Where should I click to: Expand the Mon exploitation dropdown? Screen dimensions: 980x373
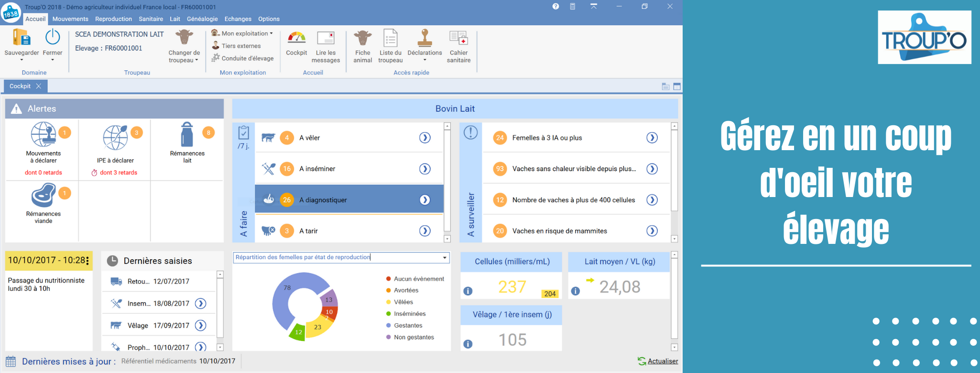pyautogui.click(x=271, y=33)
